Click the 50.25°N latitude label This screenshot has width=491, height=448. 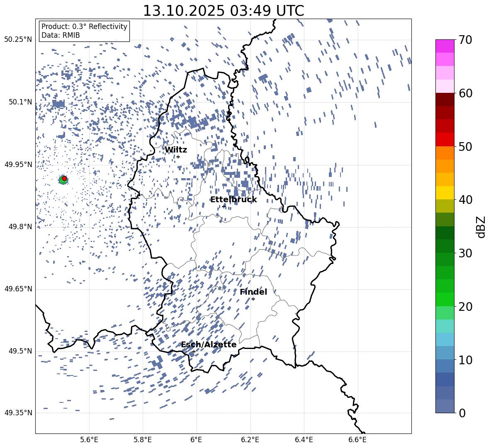coord(18,40)
